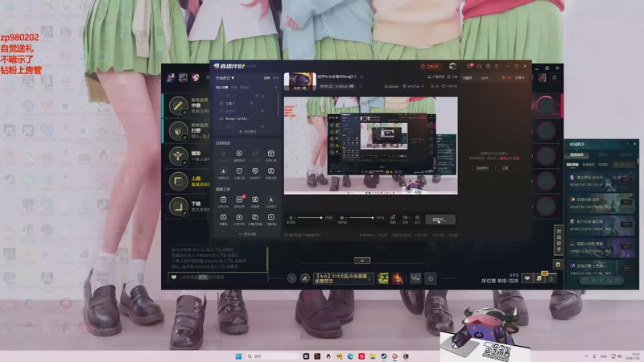
Task: Click the orange button in 直播伴侣 title bar
Action: (430, 66)
